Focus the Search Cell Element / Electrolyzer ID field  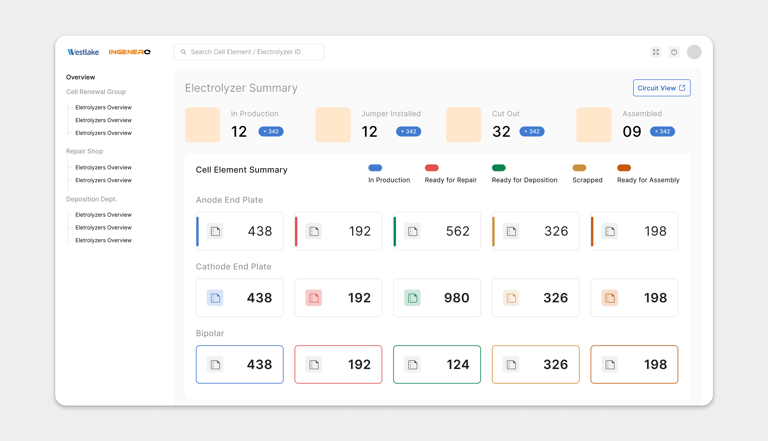pyautogui.click(x=249, y=52)
